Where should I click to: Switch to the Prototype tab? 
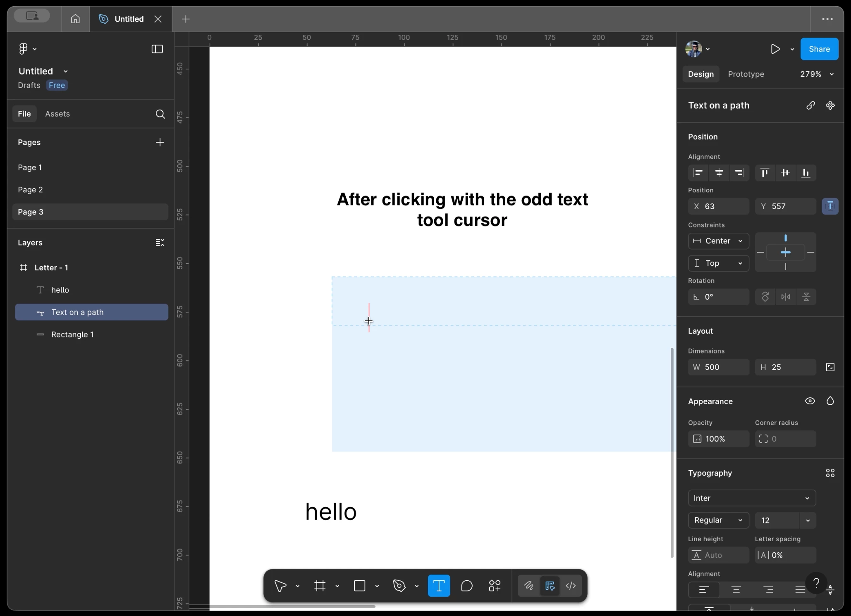point(746,74)
